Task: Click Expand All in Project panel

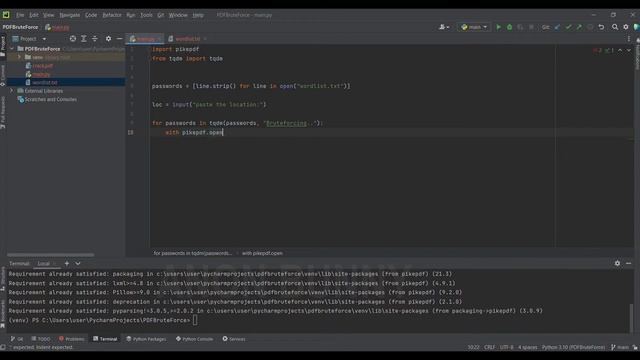Action: pos(84,38)
